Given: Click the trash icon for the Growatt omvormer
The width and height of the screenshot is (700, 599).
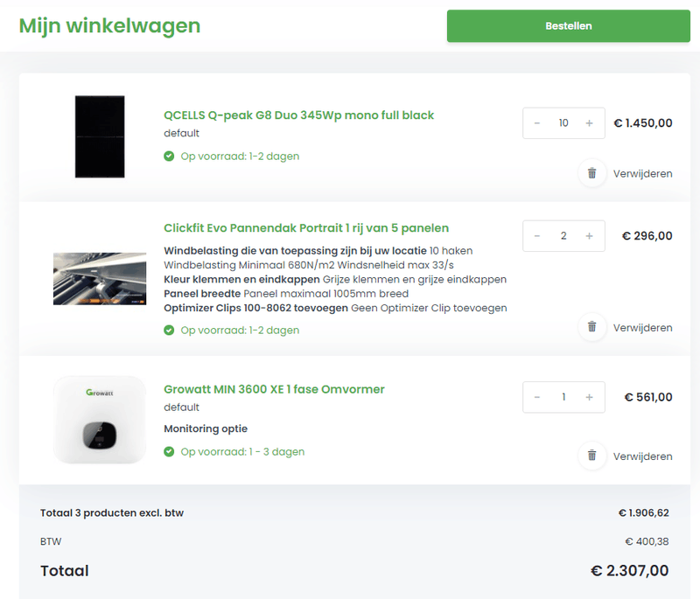Looking at the screenshot, I should [592, 456].
